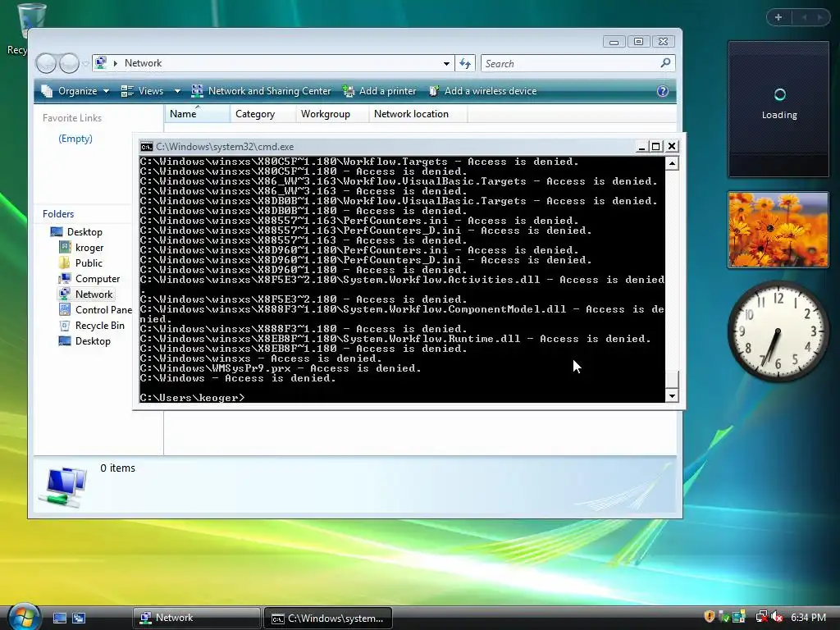Click the network disconnected tray icon
The image size is (840, 630).
(x=760, y=617)
